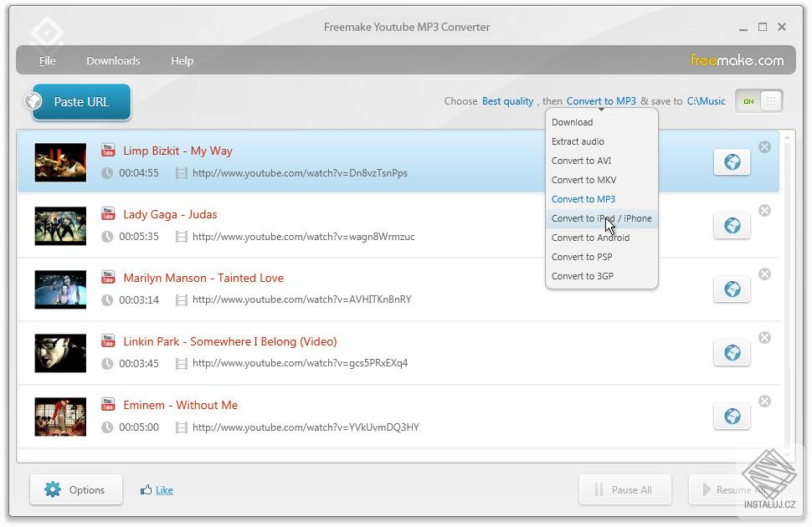
Task: Change the save location C:\Music
Action: tap(706, 100)
